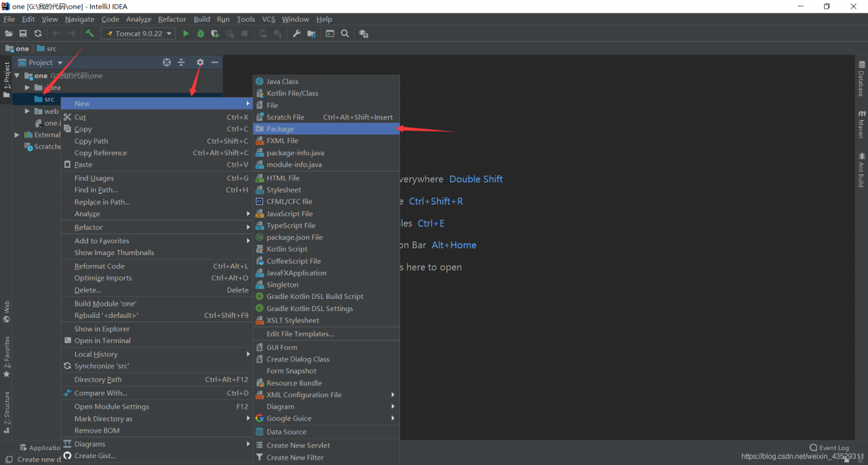Open the Database side tab
The height and width of the screenshot is (465, 868).
(861, 79)
